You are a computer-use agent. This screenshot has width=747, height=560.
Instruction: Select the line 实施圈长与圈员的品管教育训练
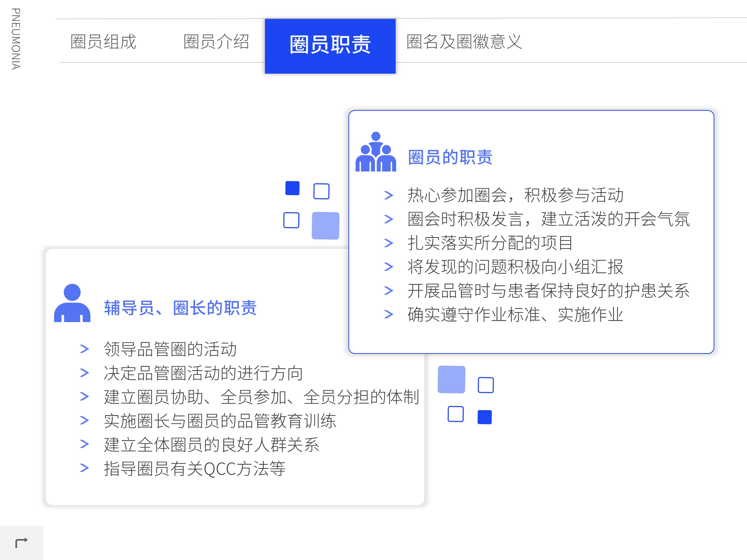tap(220, 421)
